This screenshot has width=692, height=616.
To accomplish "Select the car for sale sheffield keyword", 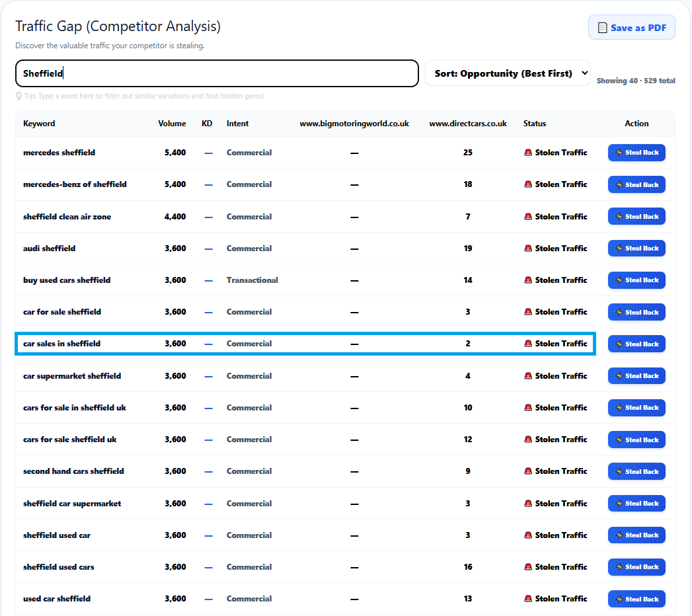I will [x=62, y=312].
